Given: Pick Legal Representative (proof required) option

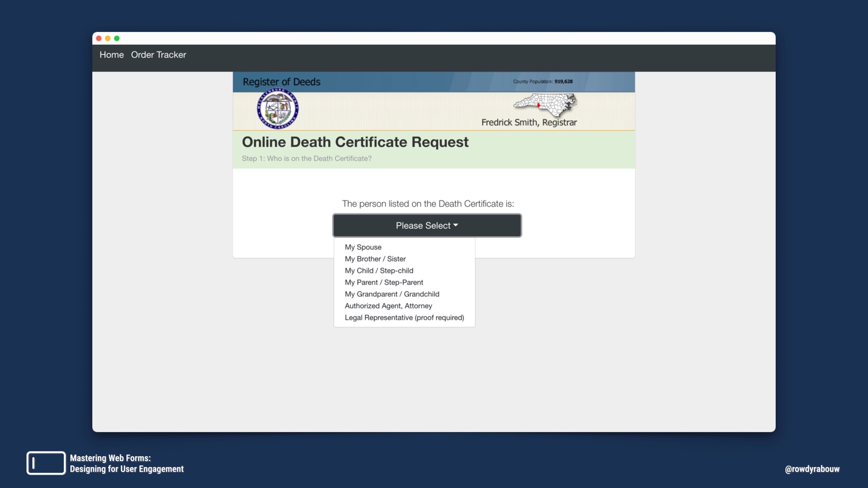Looking at the screenshot, I should (x=404, y=318).
